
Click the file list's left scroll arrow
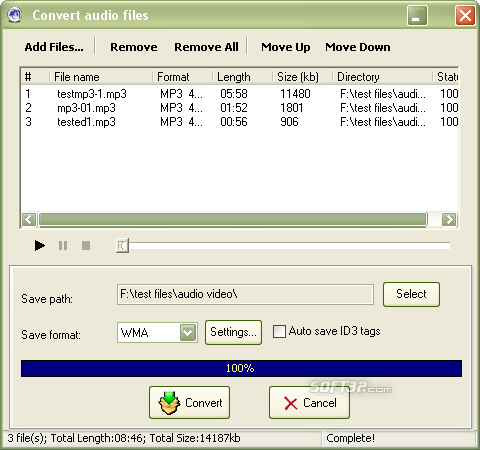click(29, 220)
